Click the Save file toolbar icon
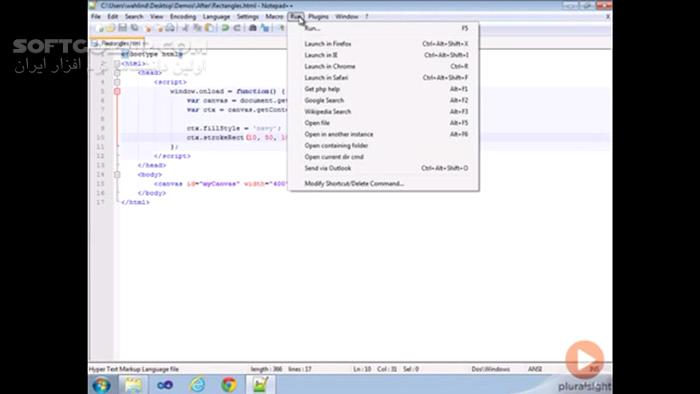The height and width of the screenshot is (394, 700). click(x=122, y=28)
